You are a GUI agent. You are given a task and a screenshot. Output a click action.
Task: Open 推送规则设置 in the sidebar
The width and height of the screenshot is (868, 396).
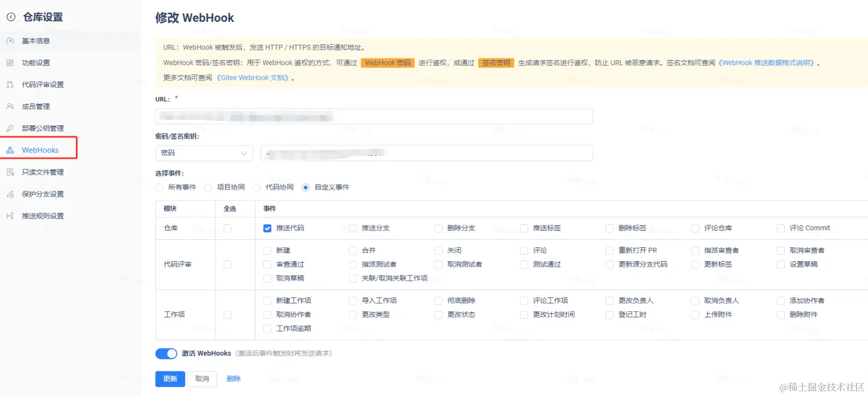43,216
